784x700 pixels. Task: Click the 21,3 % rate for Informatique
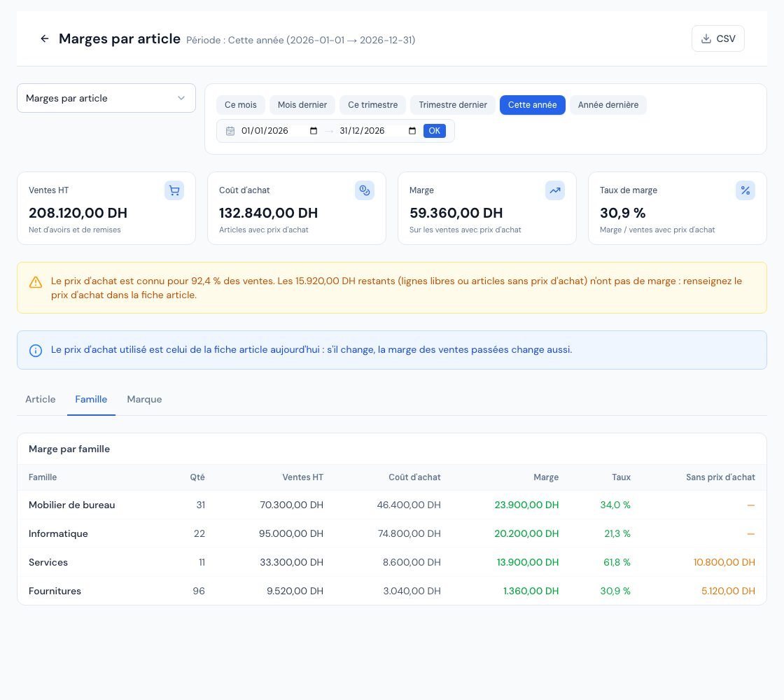coord(617,533)
